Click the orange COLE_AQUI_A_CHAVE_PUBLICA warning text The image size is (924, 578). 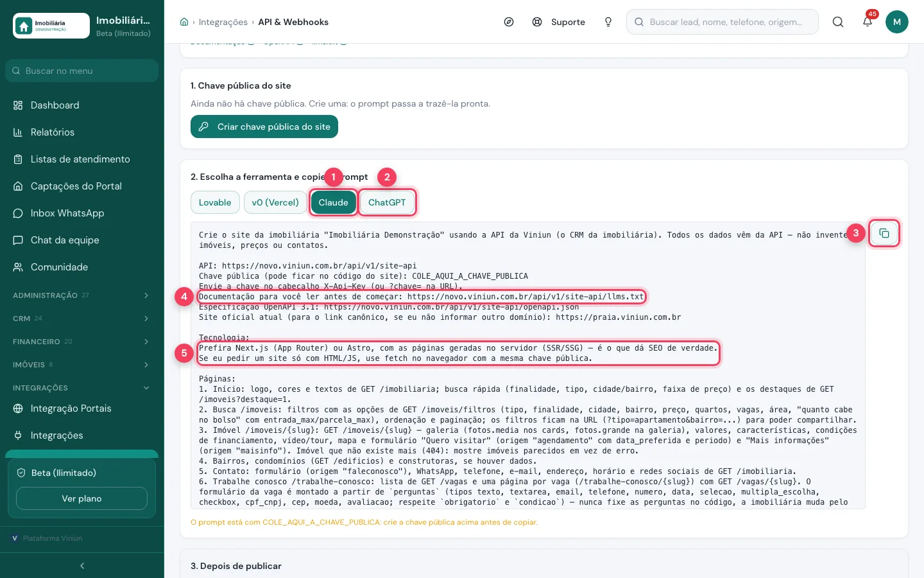364,522
